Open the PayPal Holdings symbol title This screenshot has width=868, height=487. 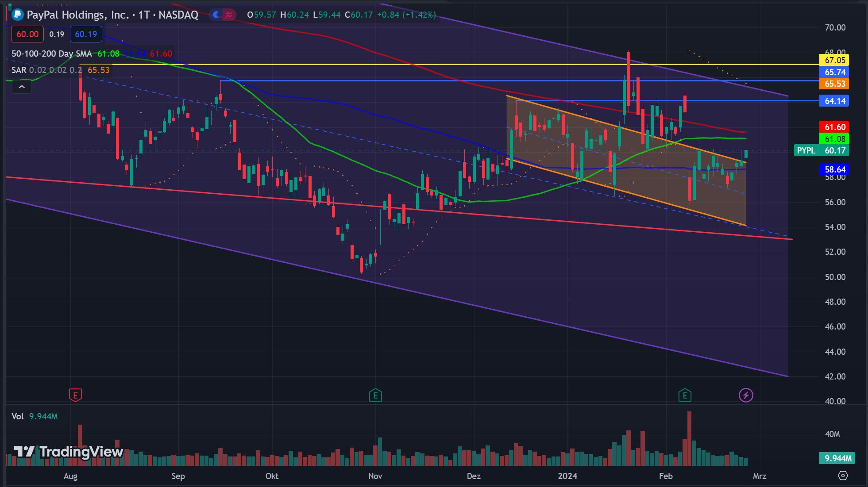pyautogui.click(x=112, y=15)
